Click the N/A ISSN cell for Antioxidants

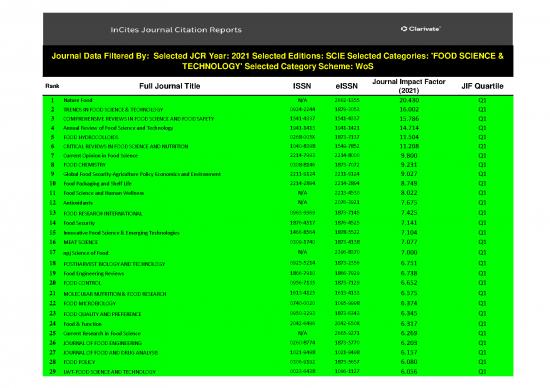pyautogui.click(x=302, y=202)
